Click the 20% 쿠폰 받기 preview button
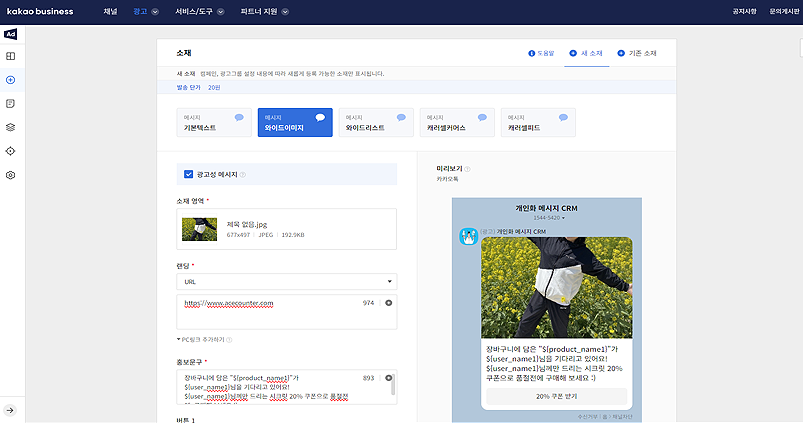The height and width of the screenshot is (423, 803). click(556, 396)
